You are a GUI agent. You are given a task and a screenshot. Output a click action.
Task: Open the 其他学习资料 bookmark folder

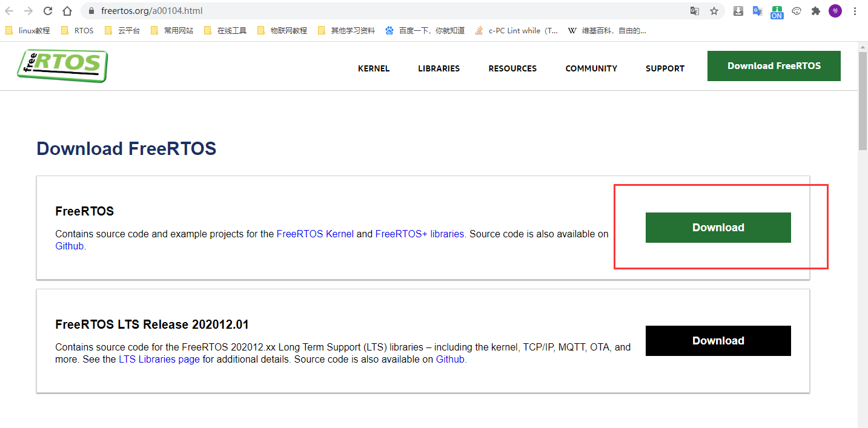click(346, 30)
